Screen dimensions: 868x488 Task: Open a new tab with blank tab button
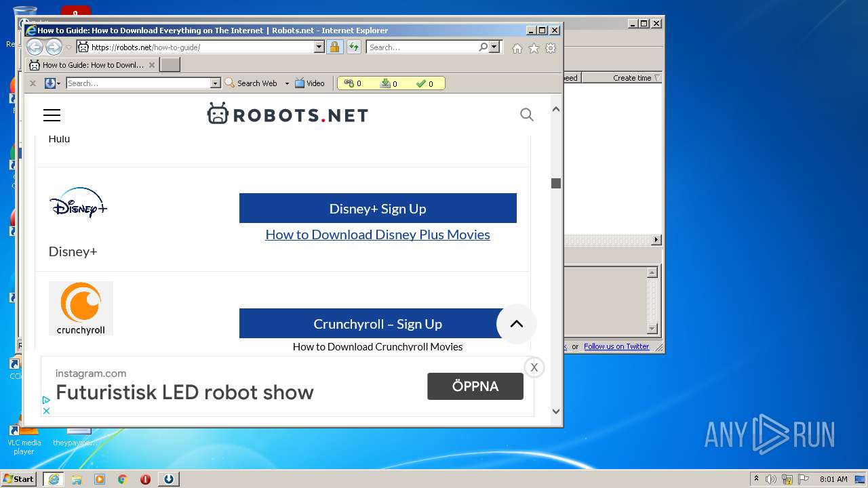point(170,65)
